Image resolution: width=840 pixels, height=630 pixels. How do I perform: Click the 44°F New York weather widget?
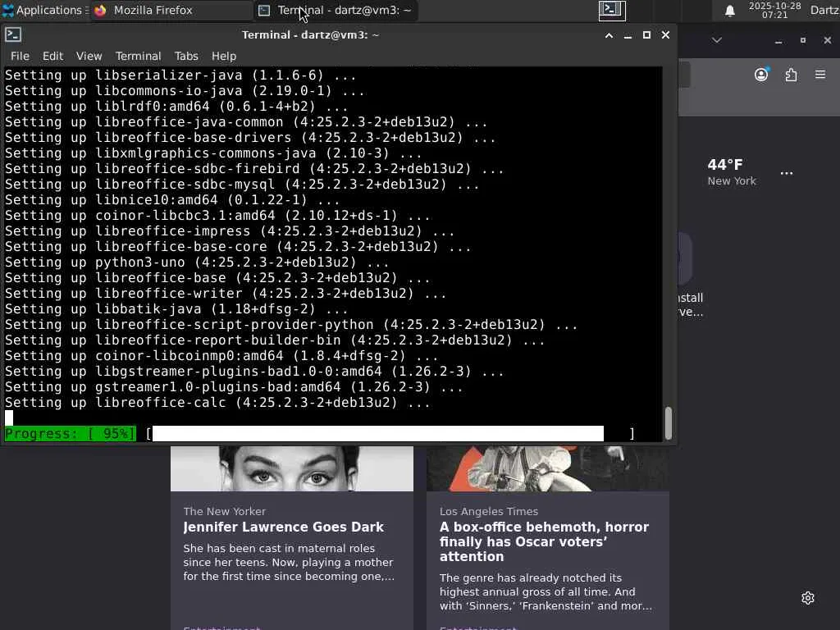click(731, 172)
